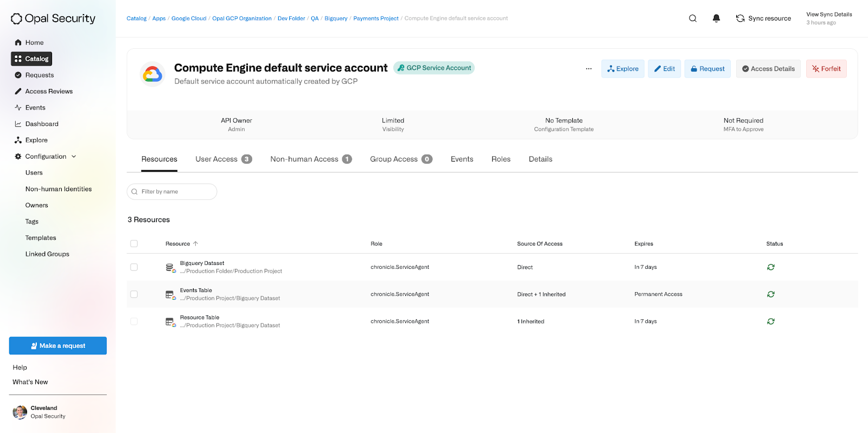Open Templates under Configuration

41,237
